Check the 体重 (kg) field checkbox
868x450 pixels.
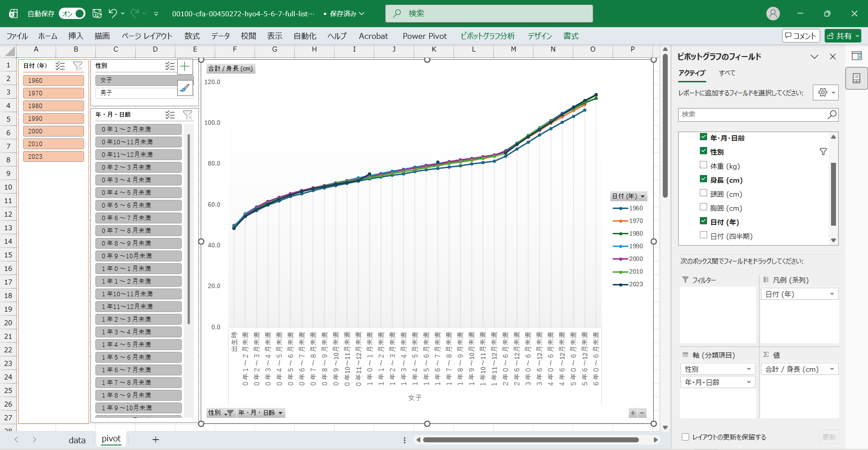click(703, 166)
